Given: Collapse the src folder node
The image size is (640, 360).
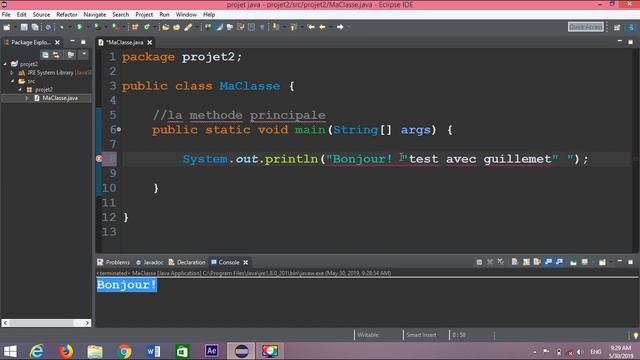Looking at the screenshot, I should pyautogui.click(x=13, y=81).
